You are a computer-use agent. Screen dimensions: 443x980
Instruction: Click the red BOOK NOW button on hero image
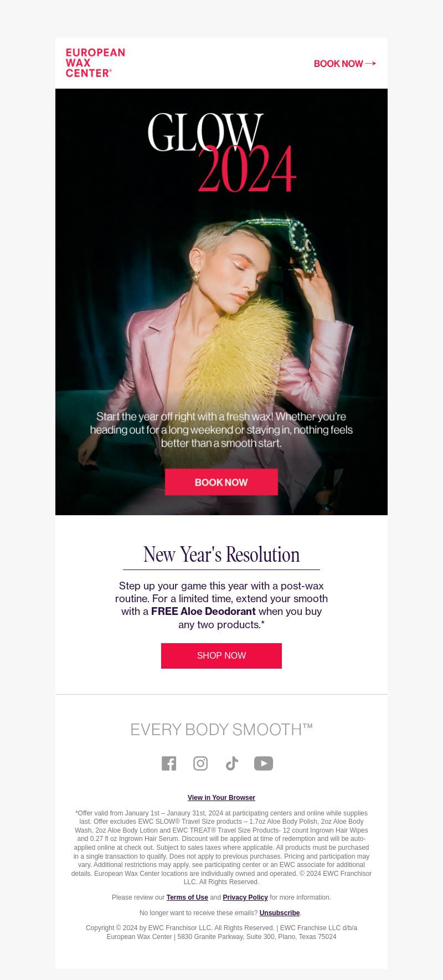click(221, 482)
